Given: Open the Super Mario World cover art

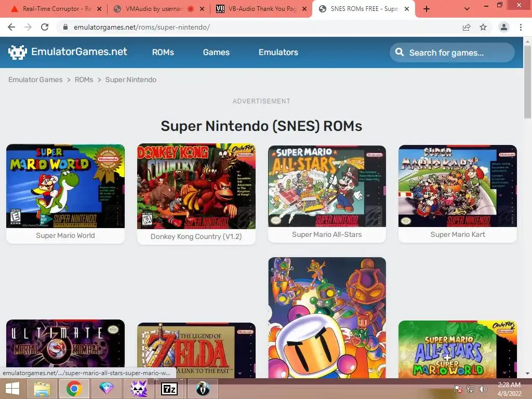Looking at the screenshot, I should [x=65, y=186].
